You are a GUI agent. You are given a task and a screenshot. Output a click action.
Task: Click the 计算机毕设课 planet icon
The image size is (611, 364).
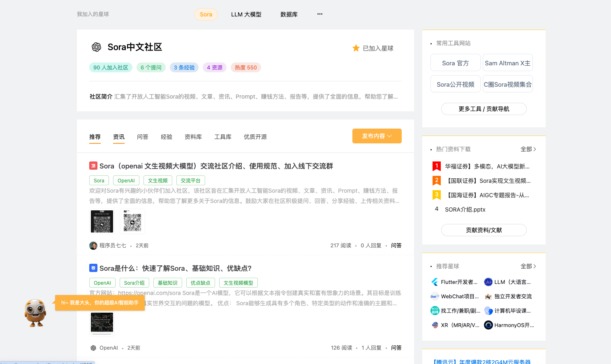pyautogui.click(x=488, y=311)
